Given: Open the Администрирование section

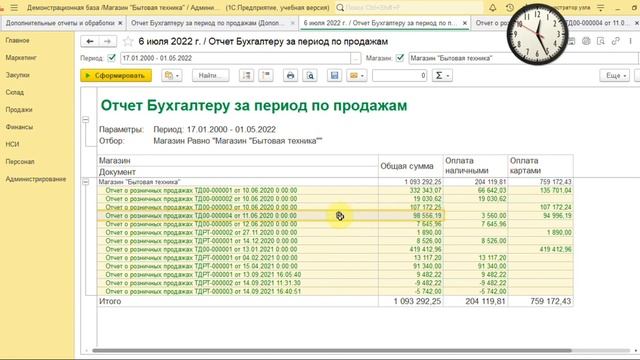Looking at the screenshot, I should pyautogui.click(x=36, y=179).
